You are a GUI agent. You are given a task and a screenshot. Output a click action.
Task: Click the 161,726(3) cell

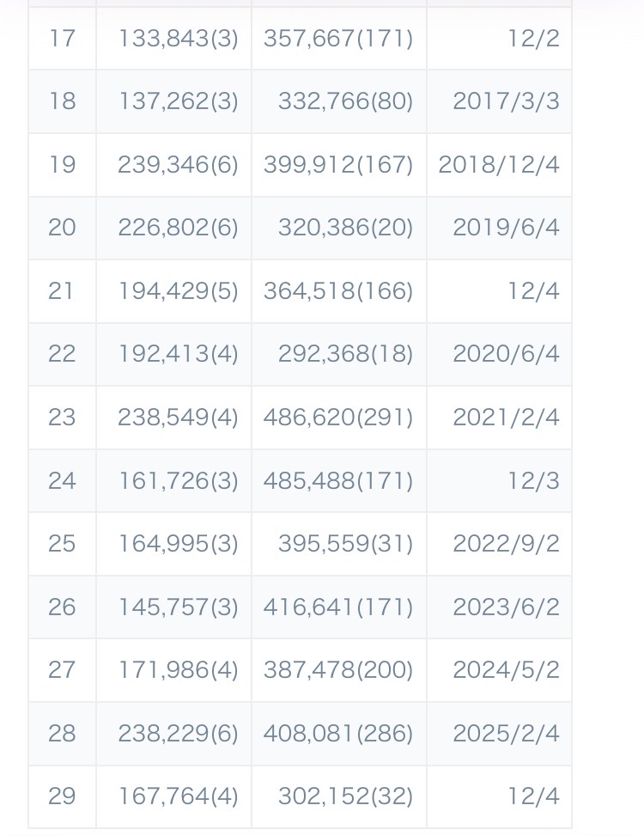click(178, 481)
